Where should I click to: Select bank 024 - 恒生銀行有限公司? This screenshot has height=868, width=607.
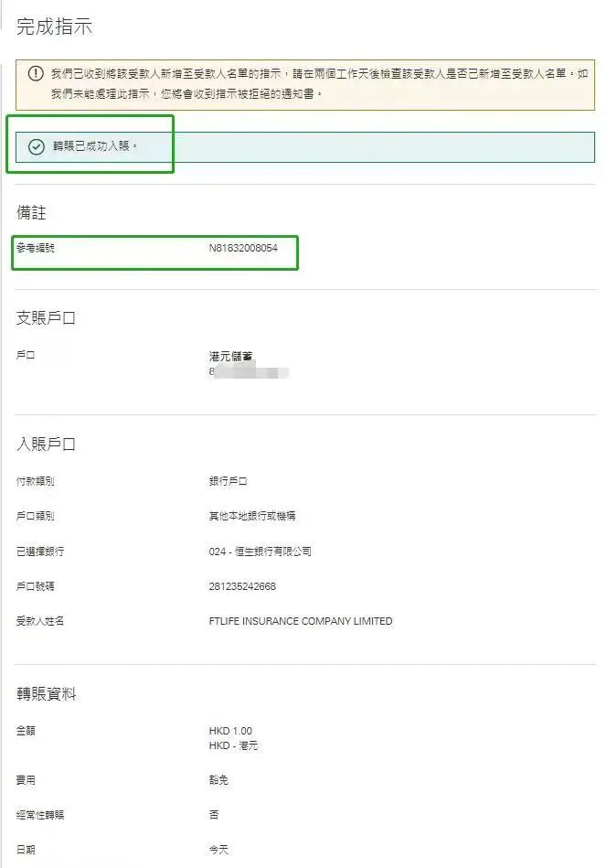(260, 552)
